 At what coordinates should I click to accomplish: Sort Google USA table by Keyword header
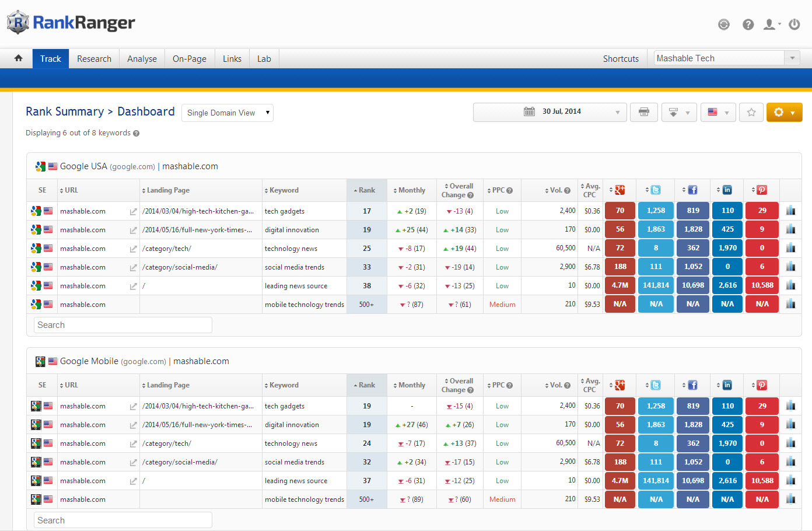point(283,190)
